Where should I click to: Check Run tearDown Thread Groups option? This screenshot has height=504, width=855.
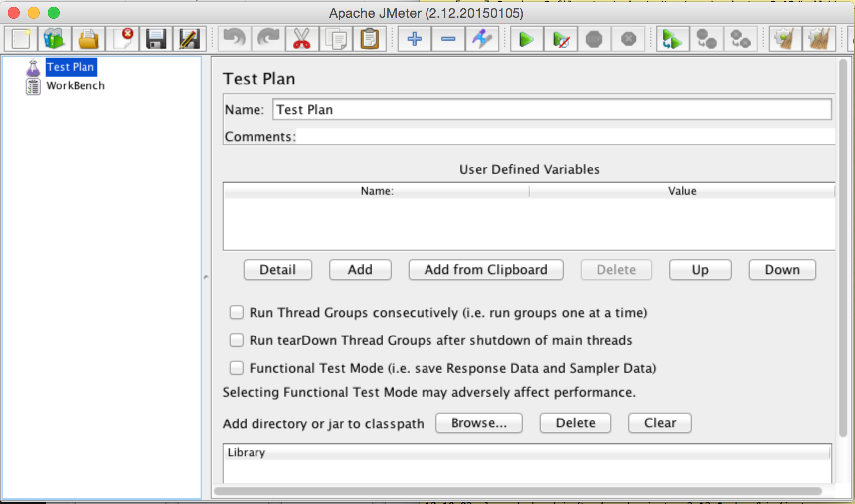coord(237,340)
